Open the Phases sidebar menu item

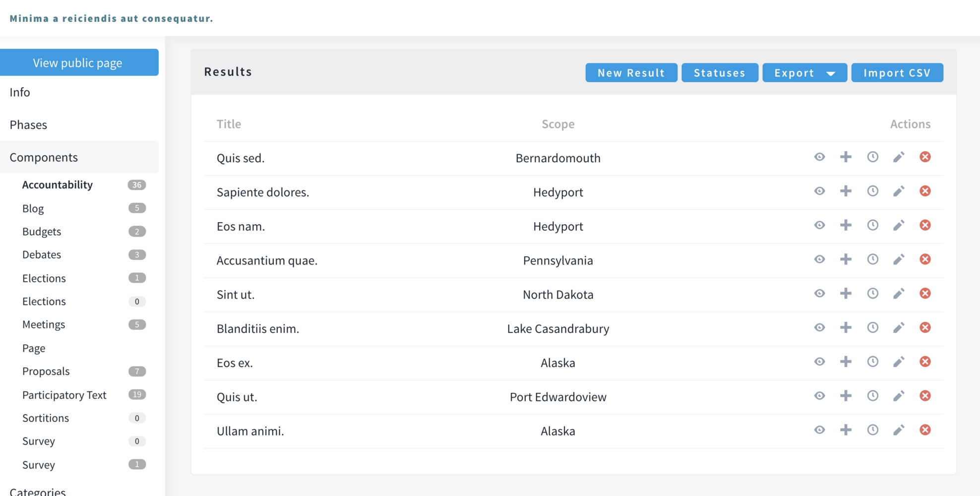[x=28, y=124]
